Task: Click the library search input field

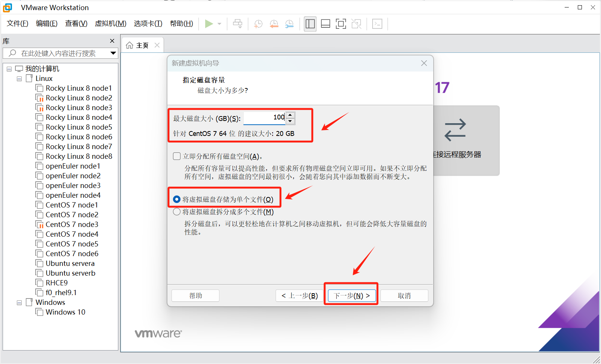Action: pyautogui.click(x=60, y=53)
